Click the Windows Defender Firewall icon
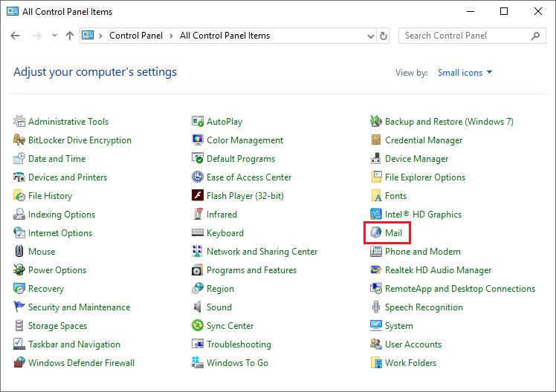 click(x=19, y=363)
